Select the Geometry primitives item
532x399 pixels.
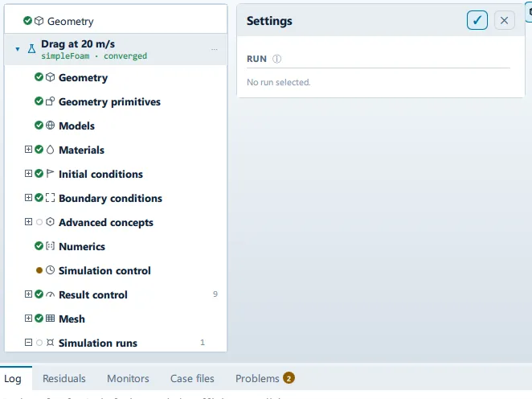tap(116, 101)
